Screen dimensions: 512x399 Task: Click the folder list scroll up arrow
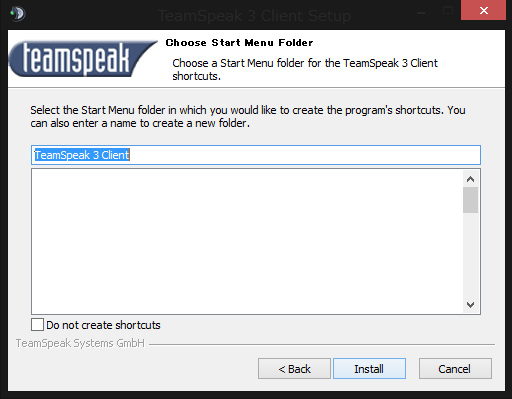pyautogui.click(x=470, y=179)
